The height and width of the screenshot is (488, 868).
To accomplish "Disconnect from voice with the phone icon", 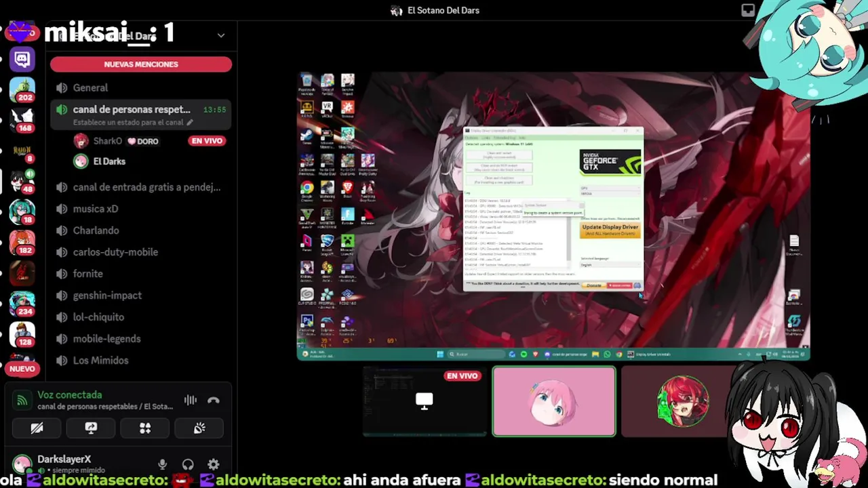I will pos(214,401).
